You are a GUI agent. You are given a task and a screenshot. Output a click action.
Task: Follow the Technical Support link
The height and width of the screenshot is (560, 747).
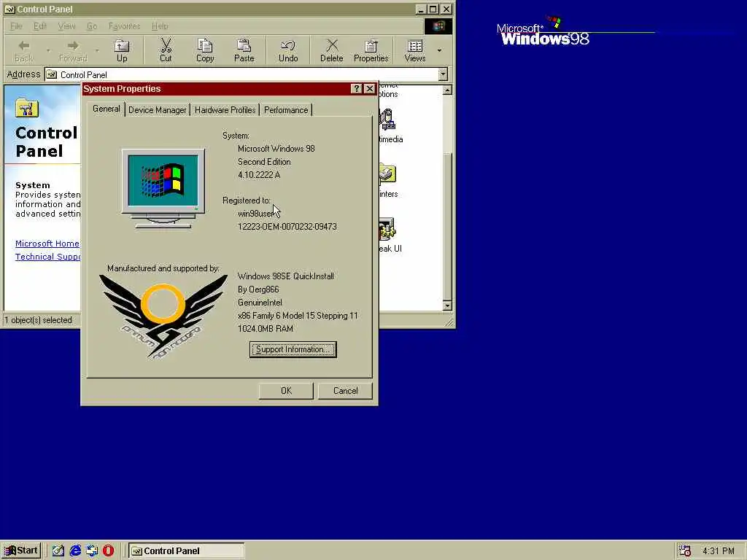[x=47, y=257]
